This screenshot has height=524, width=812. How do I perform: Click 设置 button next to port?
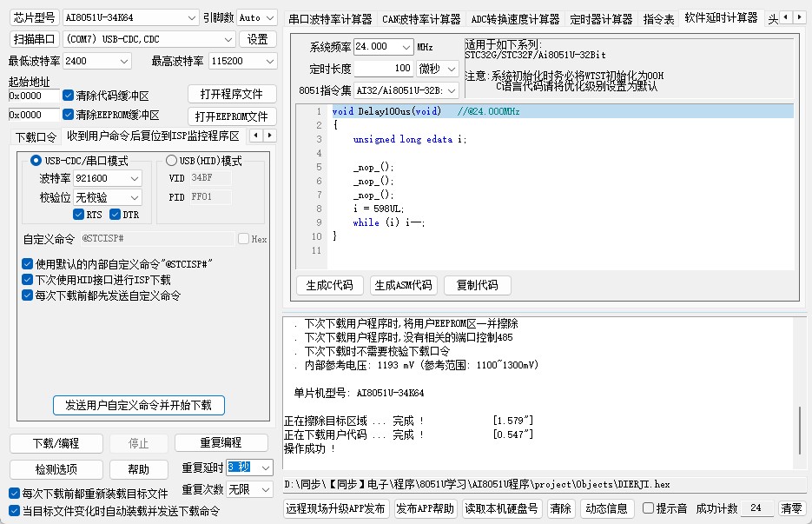258,39
